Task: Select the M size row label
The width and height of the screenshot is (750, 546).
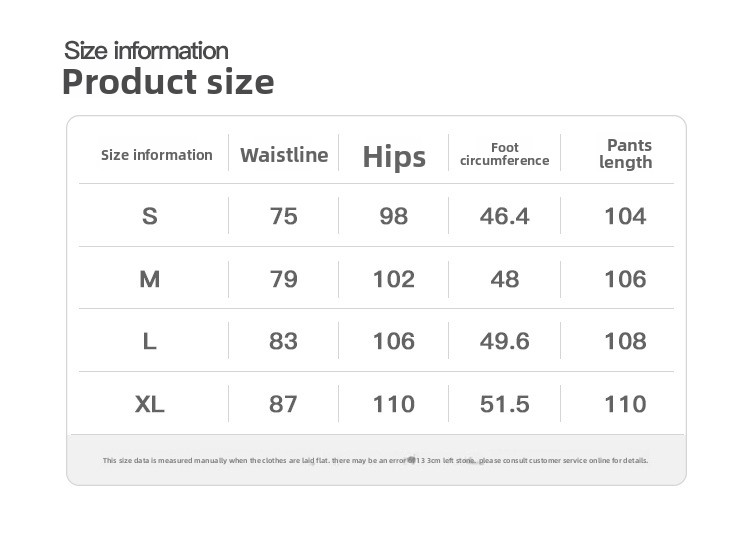Action: coord(150,279)
